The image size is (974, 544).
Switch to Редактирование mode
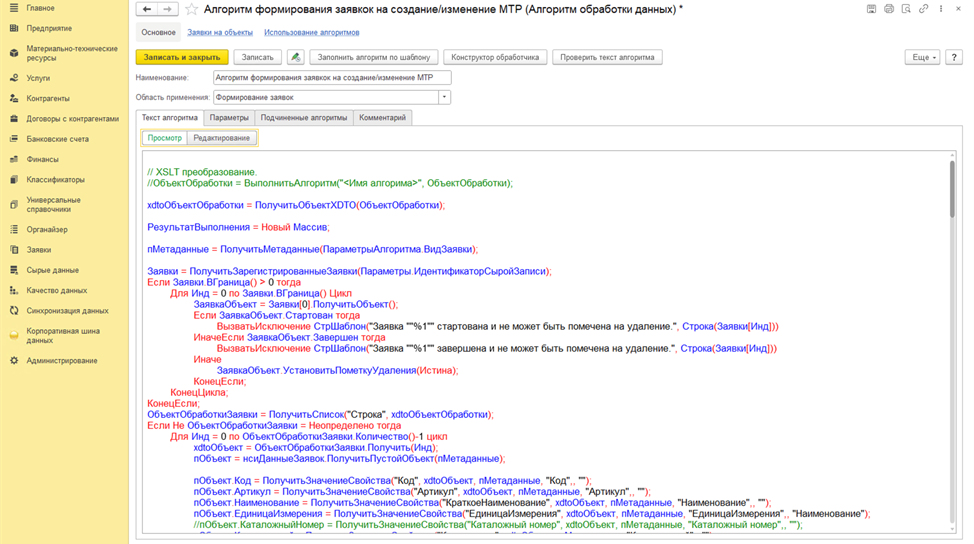point(222,138)
